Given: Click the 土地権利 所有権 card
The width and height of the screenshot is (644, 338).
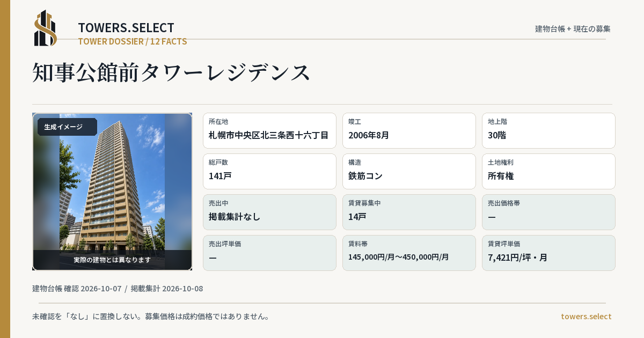Looking at the screenshot, I should [548, 171].
